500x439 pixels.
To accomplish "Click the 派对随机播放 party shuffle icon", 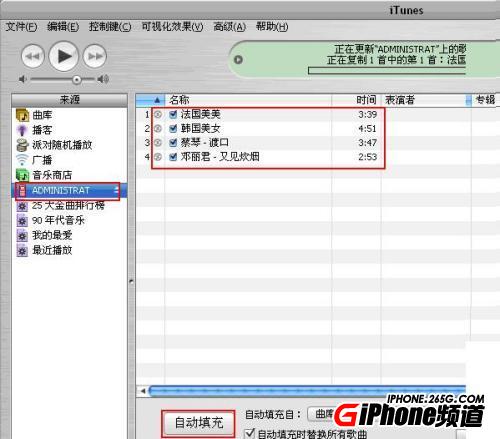I will pos(22,145).
